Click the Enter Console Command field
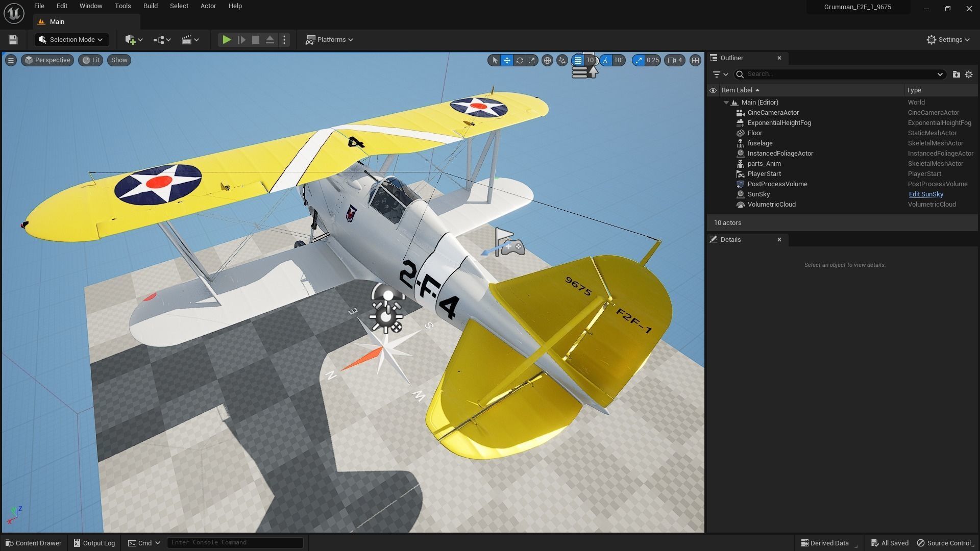 [235, 542]
